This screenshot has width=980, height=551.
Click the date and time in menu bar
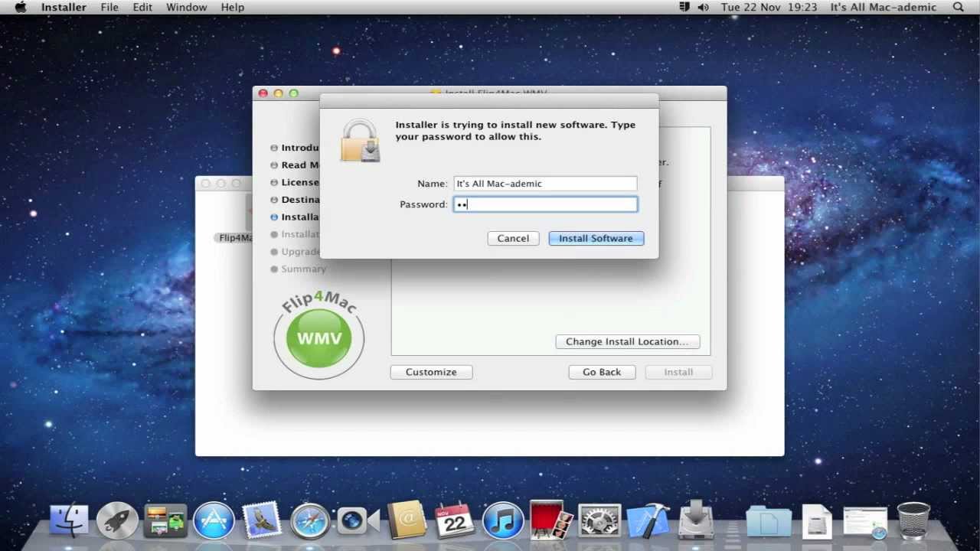click(x=769, y=7)
